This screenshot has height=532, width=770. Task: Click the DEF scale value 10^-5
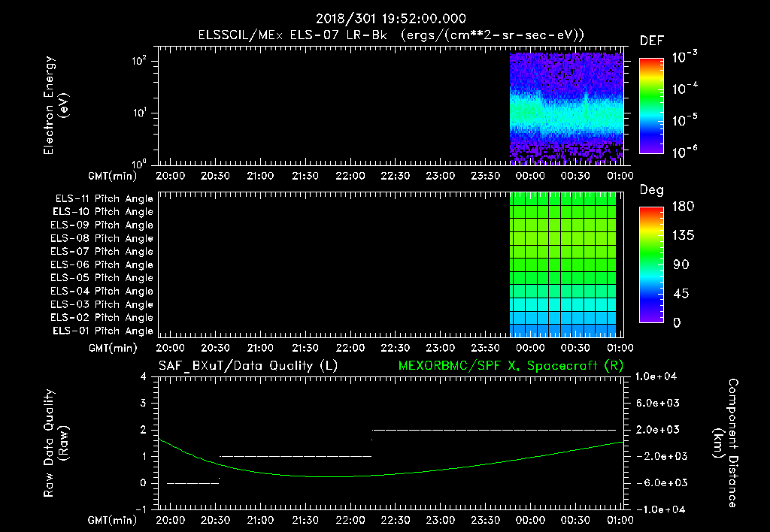click(685, 119)
